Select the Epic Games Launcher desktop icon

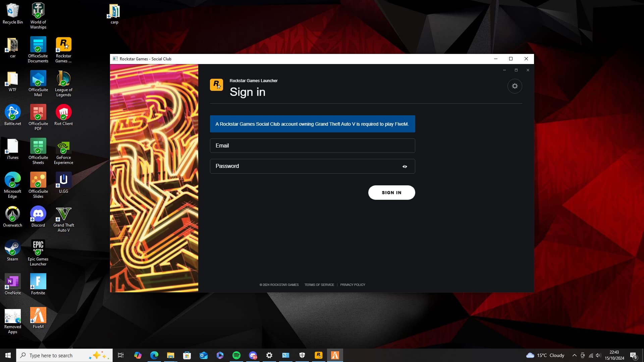click(x=38, y=253)
